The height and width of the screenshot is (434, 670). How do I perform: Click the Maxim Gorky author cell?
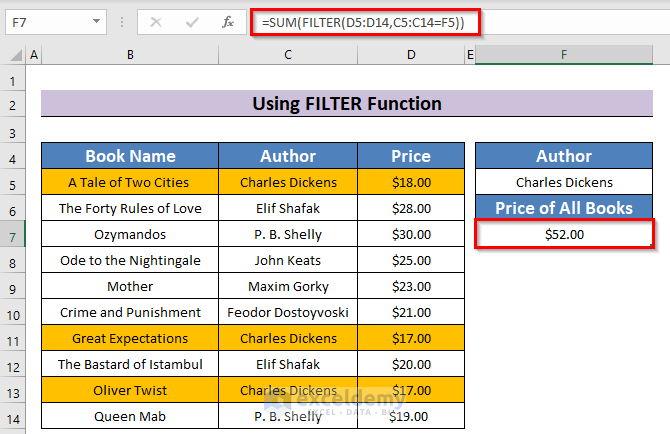point(288,286)
